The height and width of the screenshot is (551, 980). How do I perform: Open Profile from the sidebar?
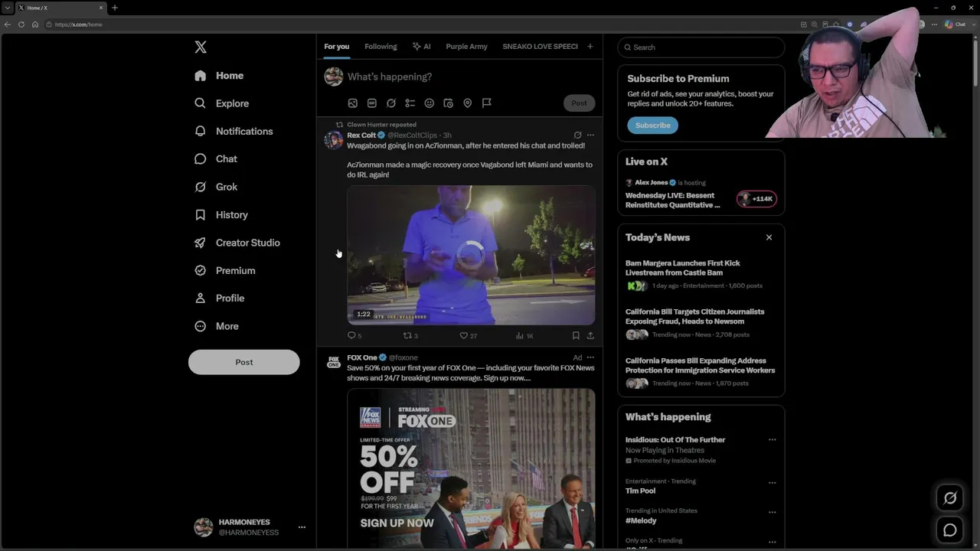(x=220, y=298)
